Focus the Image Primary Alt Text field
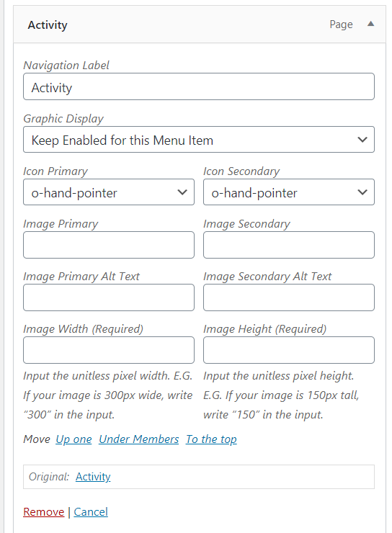This screenshot has height=533, width=392. (x=109, y=297)
